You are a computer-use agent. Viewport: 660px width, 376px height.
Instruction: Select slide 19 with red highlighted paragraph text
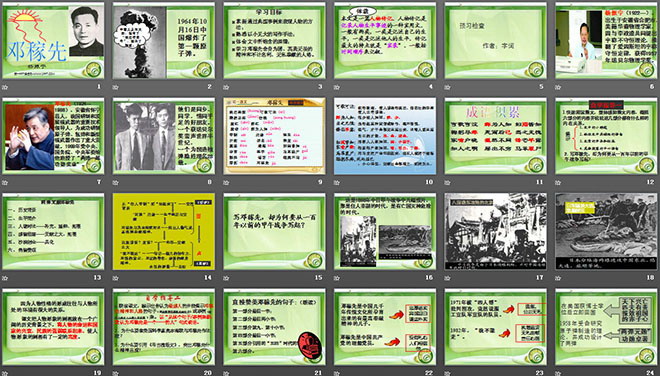(x=53, y=327)
